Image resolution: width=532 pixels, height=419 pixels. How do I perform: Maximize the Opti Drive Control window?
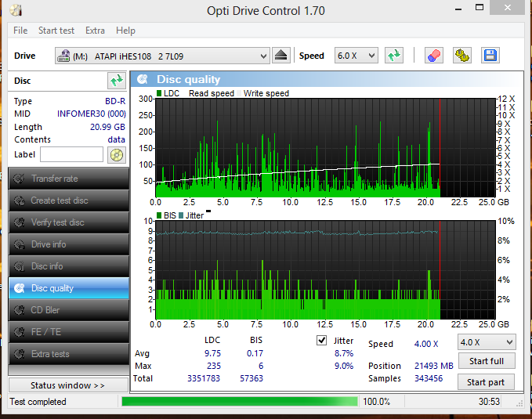(x=479, y=7)
